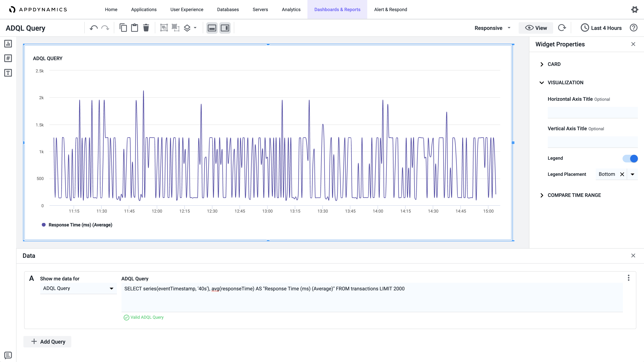Click the ungroup widgets icon
The width and height of the screenshot is (644, 362).
coord(176,28)
